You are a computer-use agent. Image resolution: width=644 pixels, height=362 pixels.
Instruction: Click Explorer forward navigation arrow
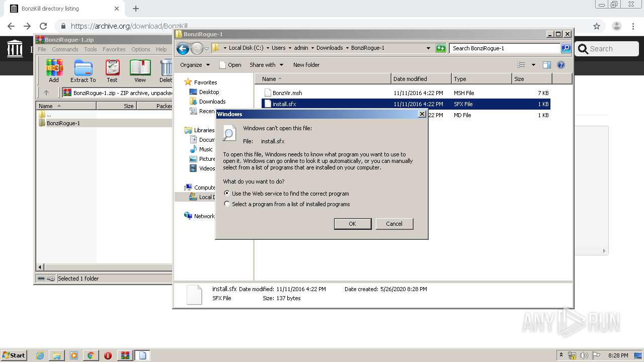[x=197, y=48]
